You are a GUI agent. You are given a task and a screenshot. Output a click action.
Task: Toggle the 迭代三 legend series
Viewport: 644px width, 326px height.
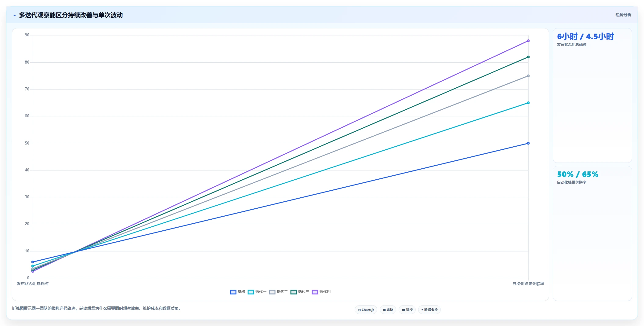tap(300, 292)
